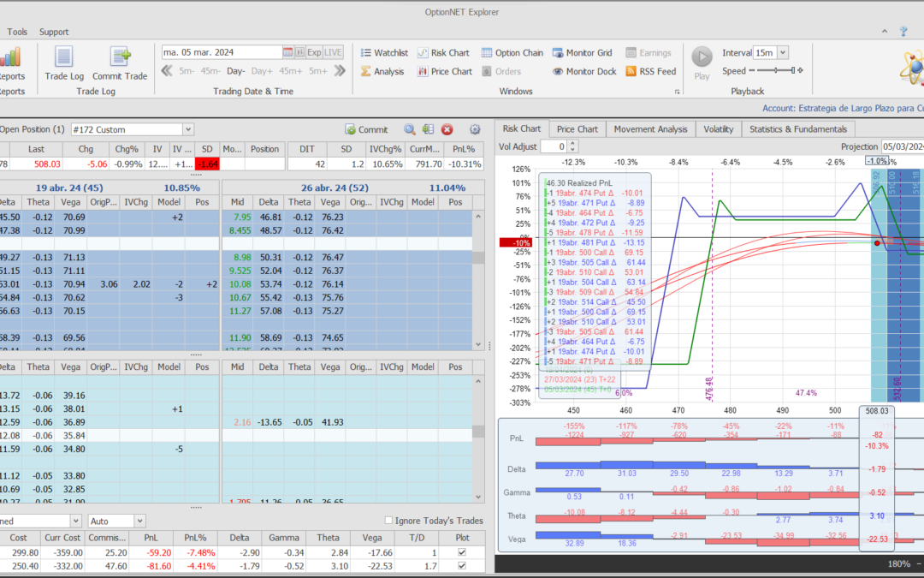Open the Watchlist window
Image resolution: width=924 pixels, height=578 pixels.
pyautogui.click(x=383, y=53)
